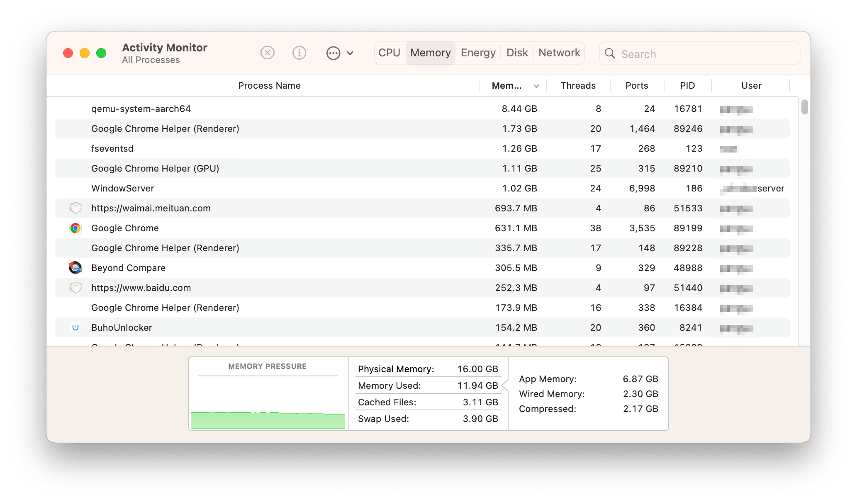Viewport: 857px width, 504px height.
Task: Select the WindowServer process row
Action: point(422,188)
